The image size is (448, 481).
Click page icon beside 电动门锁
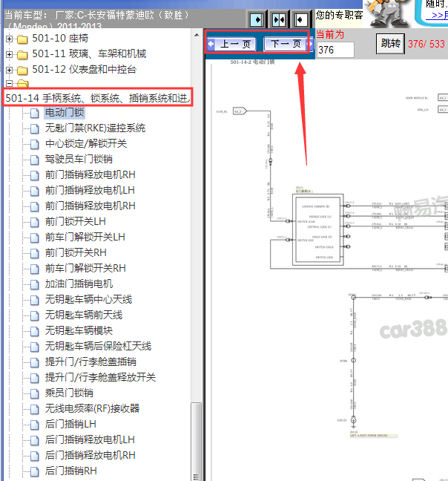tap(35, 113)
